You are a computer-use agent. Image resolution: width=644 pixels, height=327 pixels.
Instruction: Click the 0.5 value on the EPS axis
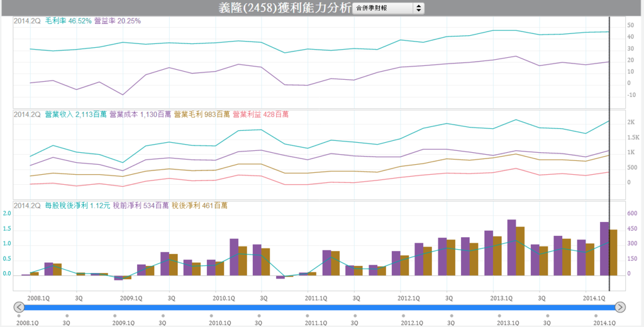coord(6,260)
